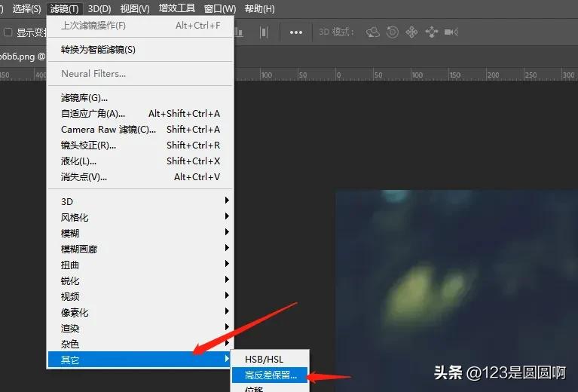Open 滤镜库(G)... filter gallery

140,98
